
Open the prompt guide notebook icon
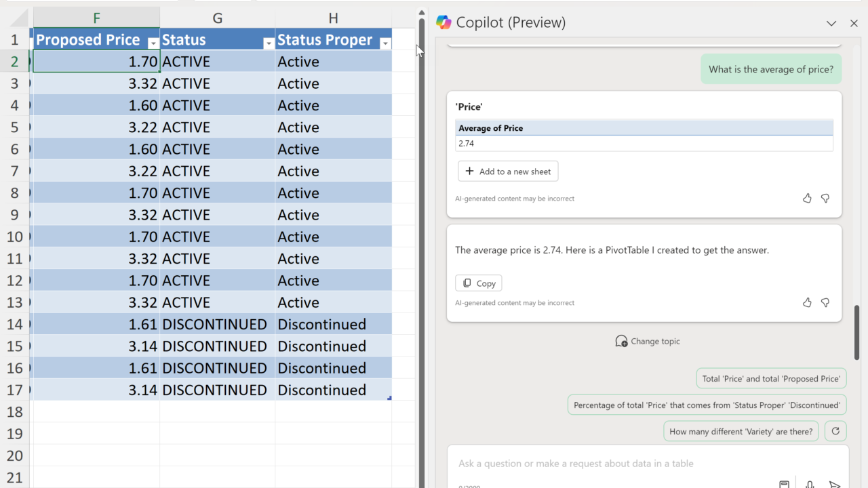[x=784, y=484]
